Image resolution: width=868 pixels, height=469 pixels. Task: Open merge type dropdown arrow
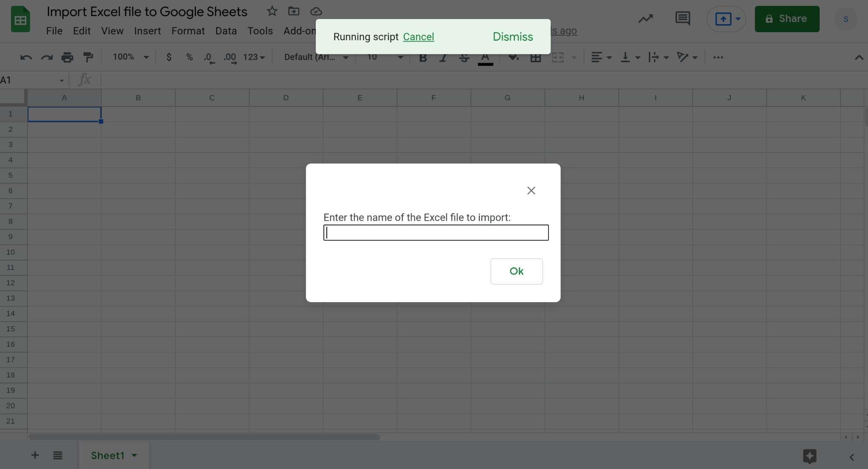pyautogui.click(x=574, y=58)
